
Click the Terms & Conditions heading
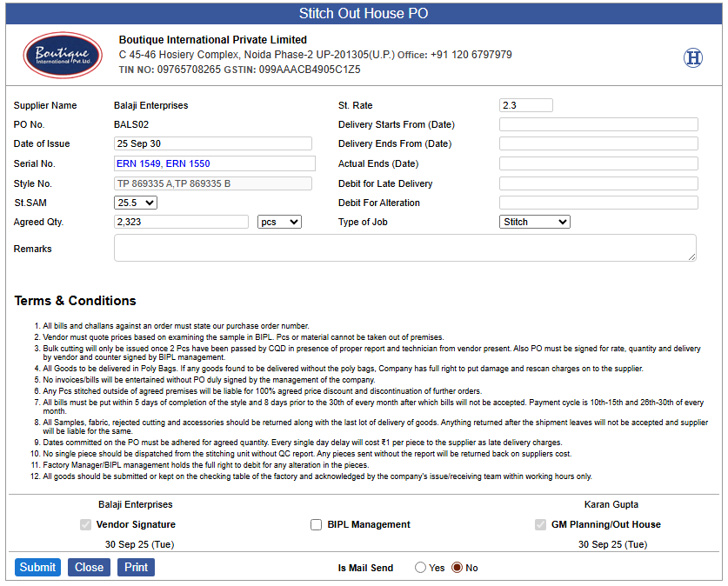tap(75, 301)
